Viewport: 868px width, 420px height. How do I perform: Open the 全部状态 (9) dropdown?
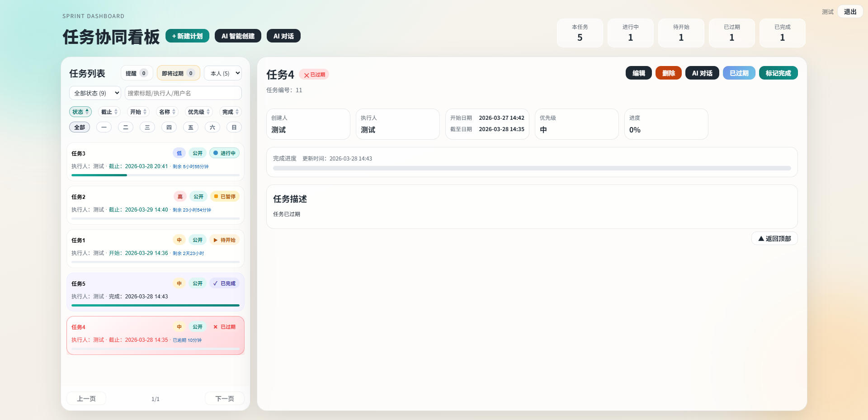coord(95,93)
